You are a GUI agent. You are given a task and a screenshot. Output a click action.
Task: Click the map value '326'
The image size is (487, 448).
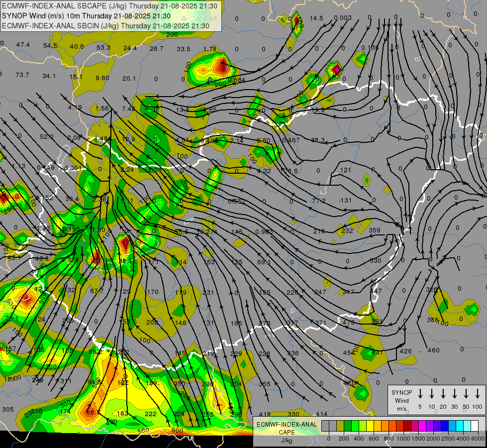pyautogui.click(x=431, y=289)
